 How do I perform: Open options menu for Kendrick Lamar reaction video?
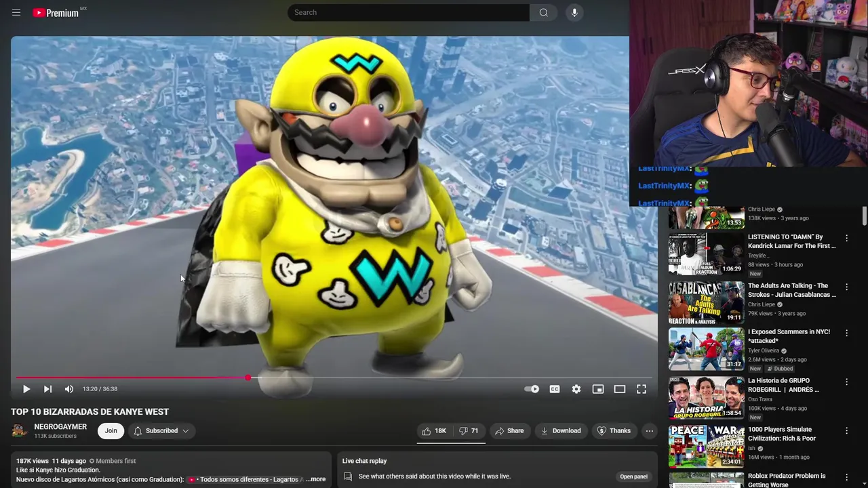[x=846, y=238]
